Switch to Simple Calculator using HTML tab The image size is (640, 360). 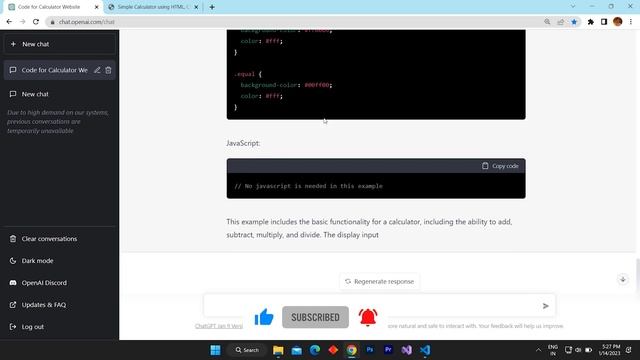tap(152, 7)
